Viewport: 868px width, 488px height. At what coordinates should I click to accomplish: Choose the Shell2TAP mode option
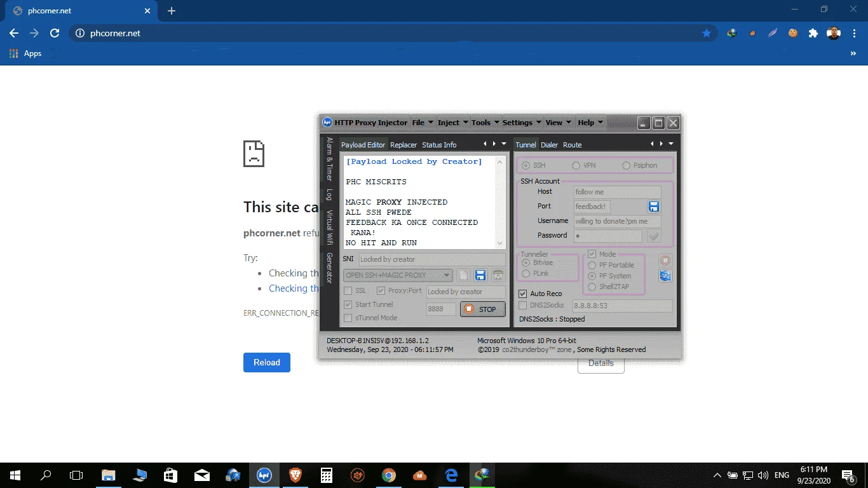[592, 287]
